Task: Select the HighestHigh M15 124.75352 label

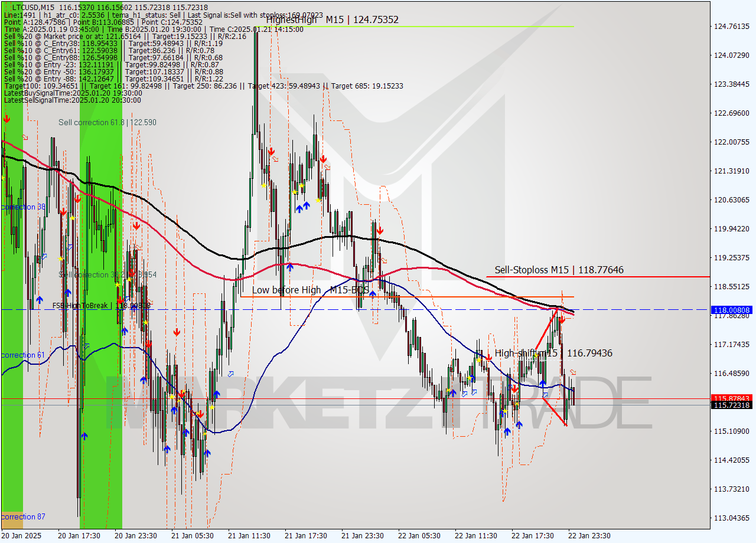Action: click(x=332, y=19)
